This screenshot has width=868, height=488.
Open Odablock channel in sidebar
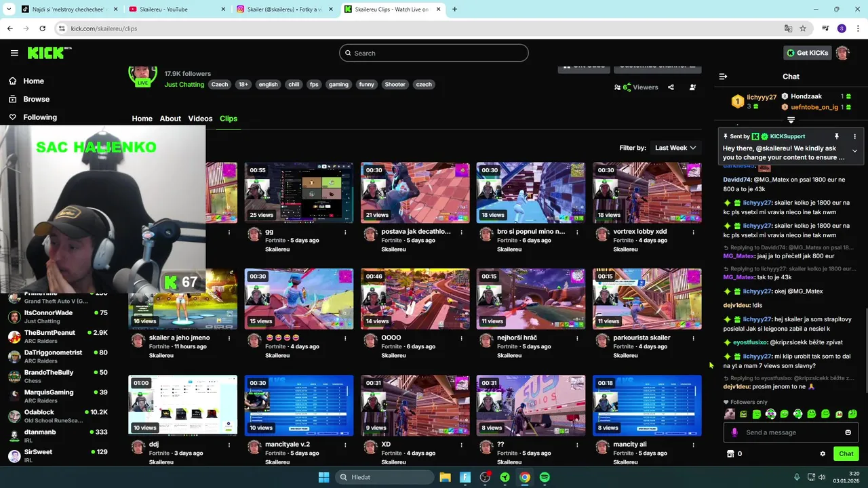pyautogui.click(x=58, y=415)
